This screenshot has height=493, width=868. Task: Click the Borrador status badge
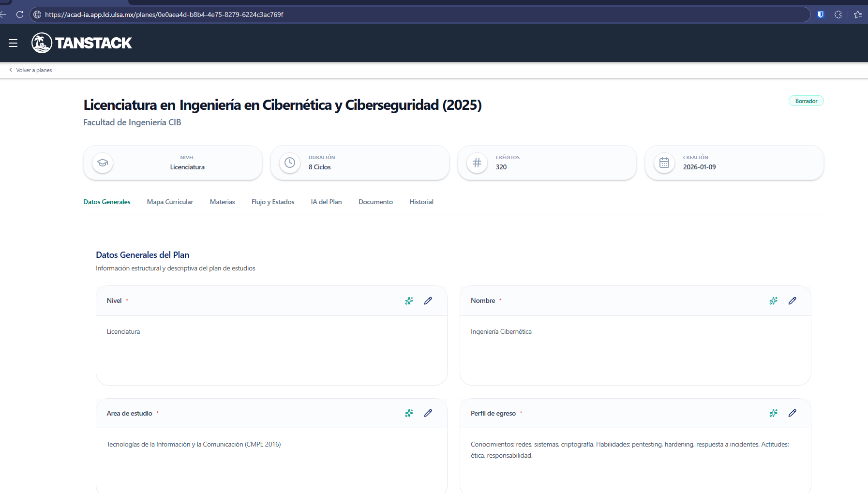pos(806,101)
